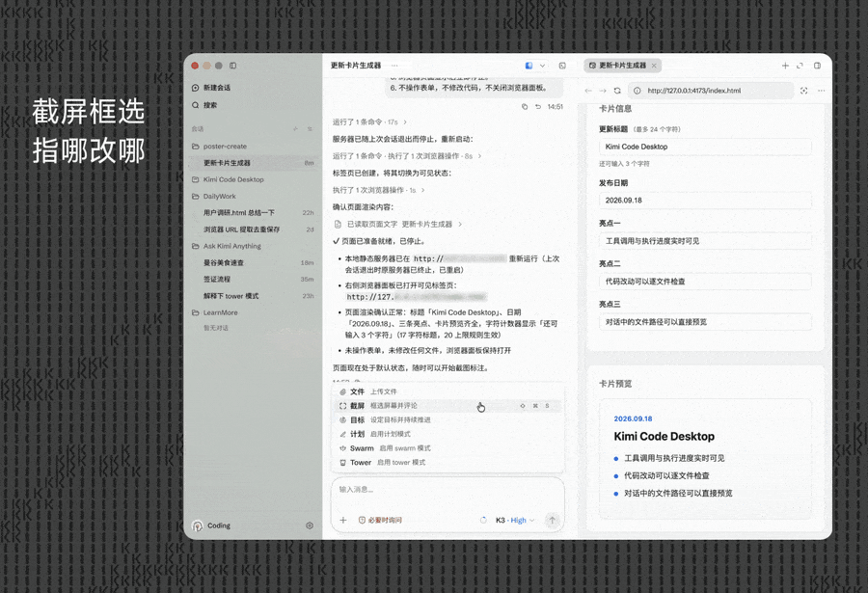
Task: Choose the Swarm 启用 swarm 模式 entry
Action: pos(448,448)
